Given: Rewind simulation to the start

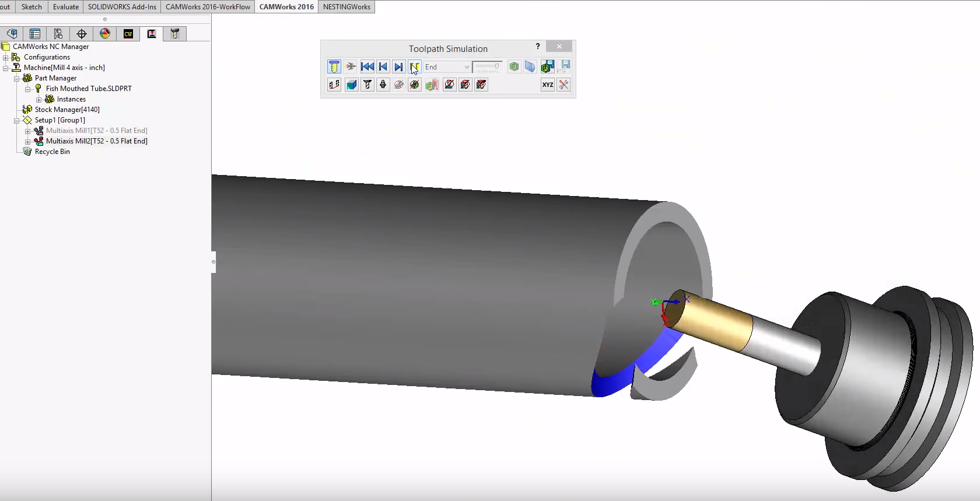Looking at the screenshot, I should 367,67.
